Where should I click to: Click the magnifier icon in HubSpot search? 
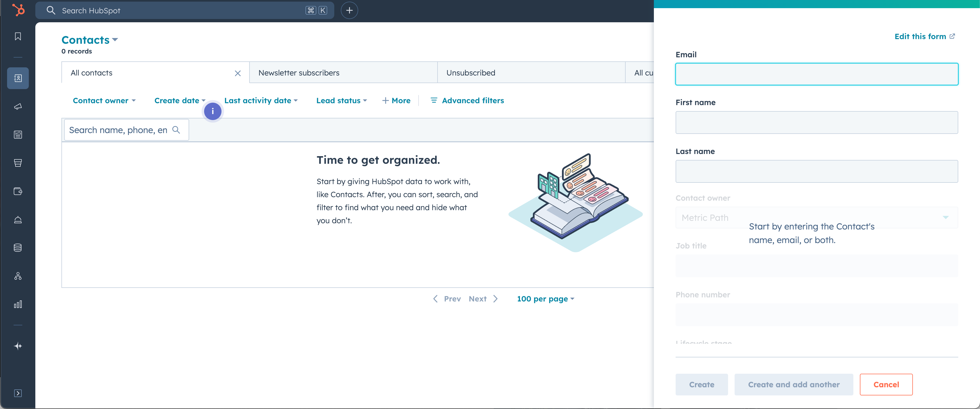coord(51,10)
